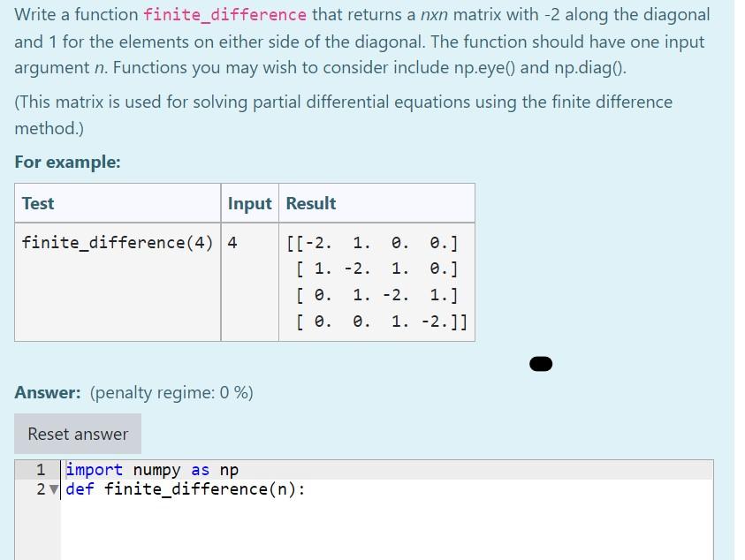Image resolution: width=745 pixels, height=560 pixels.
Task: Click the Input column header
Action: pos(250,203)
